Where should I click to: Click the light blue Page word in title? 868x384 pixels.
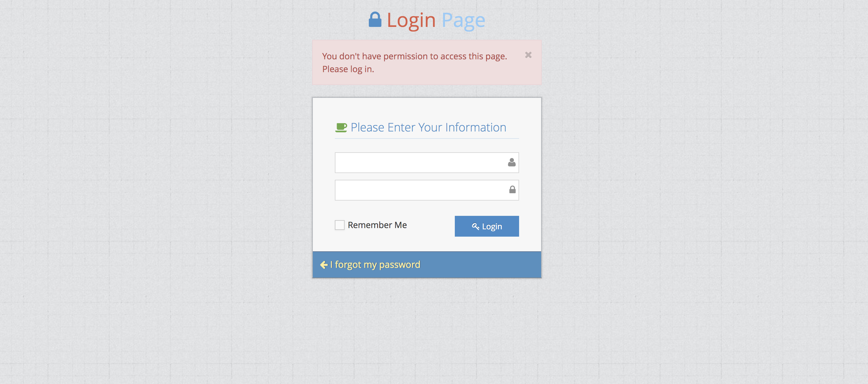click(463, 20)
